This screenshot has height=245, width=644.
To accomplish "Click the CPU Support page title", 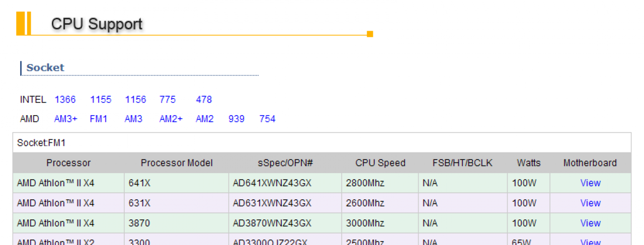I will (97, 24).
